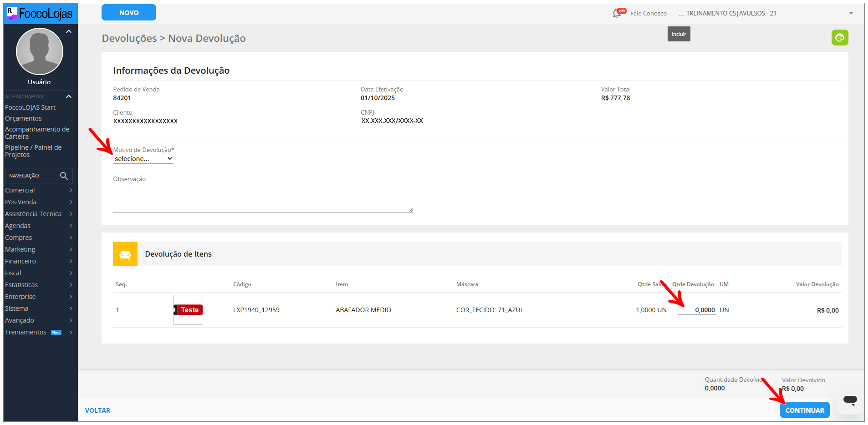Expand the Financeiro menu
Image resolution: width=868 pixels, height=425 pixels.
(39, 261)
